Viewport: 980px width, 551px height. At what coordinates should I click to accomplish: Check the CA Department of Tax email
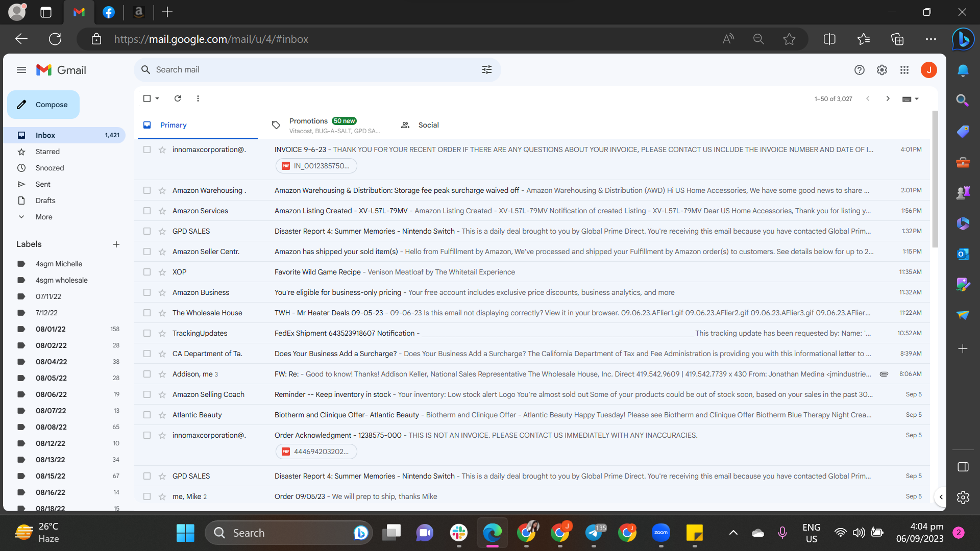147,354
